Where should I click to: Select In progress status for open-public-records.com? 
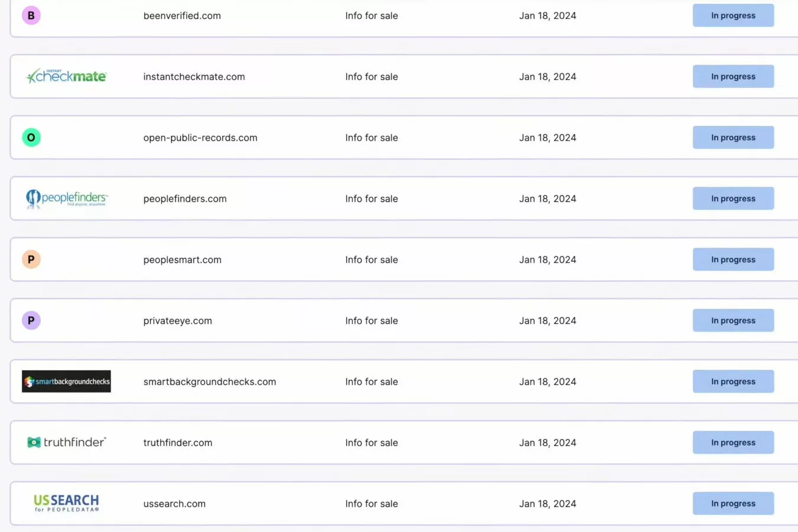point(733,137)
